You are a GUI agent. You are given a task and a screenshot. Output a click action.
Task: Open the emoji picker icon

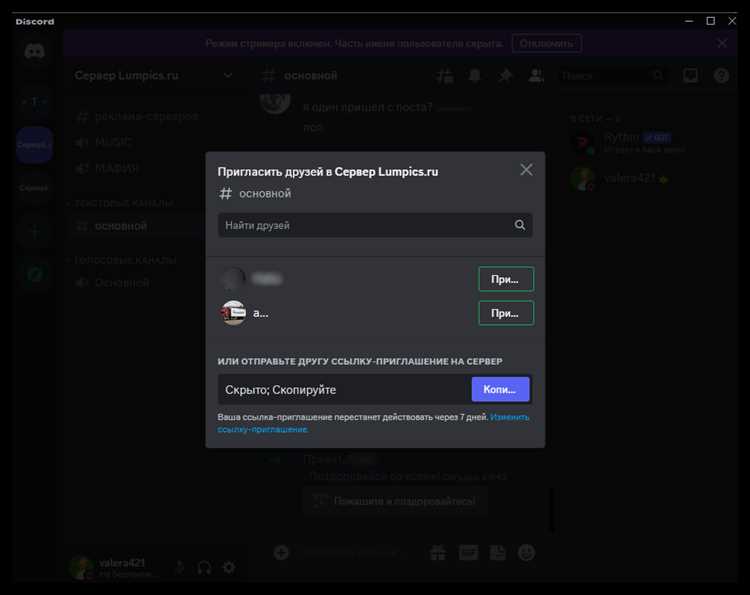527,553
